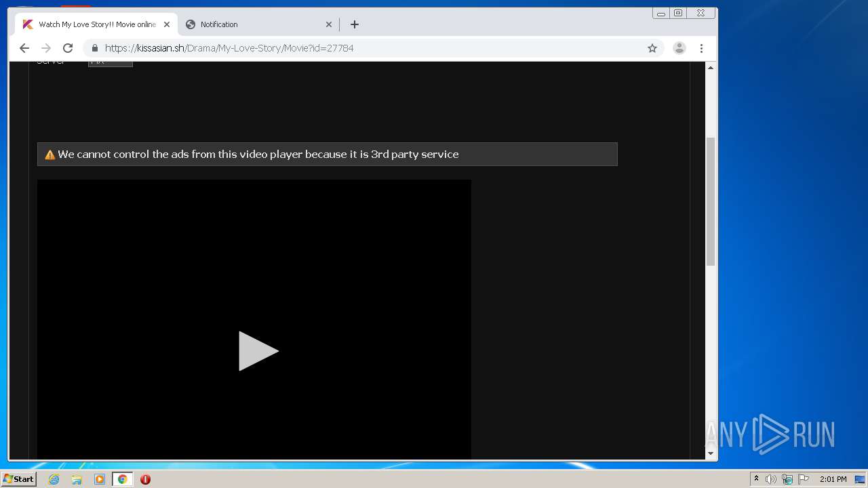
Task: Minimize the Chrome window
Action: 661,13
